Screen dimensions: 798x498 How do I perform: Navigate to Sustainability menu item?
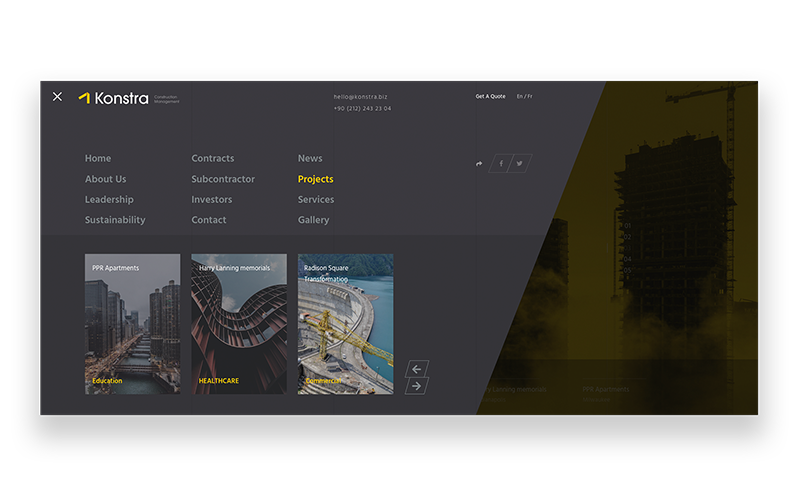point(115,220)
